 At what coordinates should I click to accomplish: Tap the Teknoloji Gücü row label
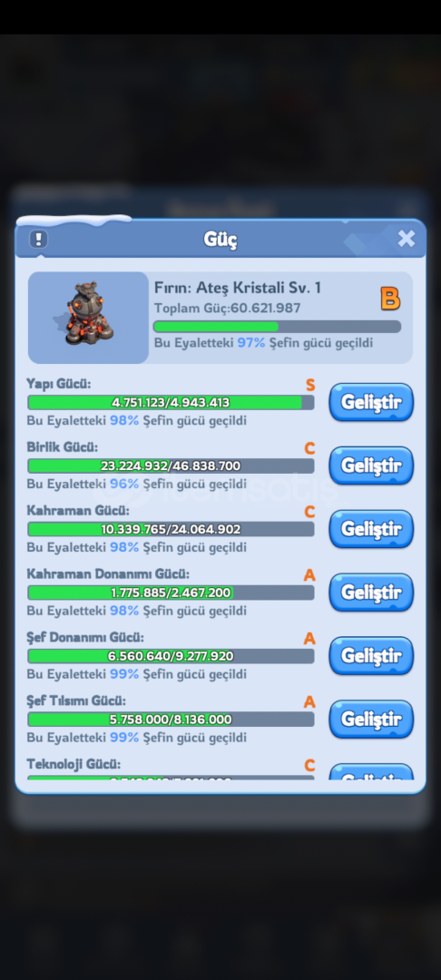tap(73, 764)
